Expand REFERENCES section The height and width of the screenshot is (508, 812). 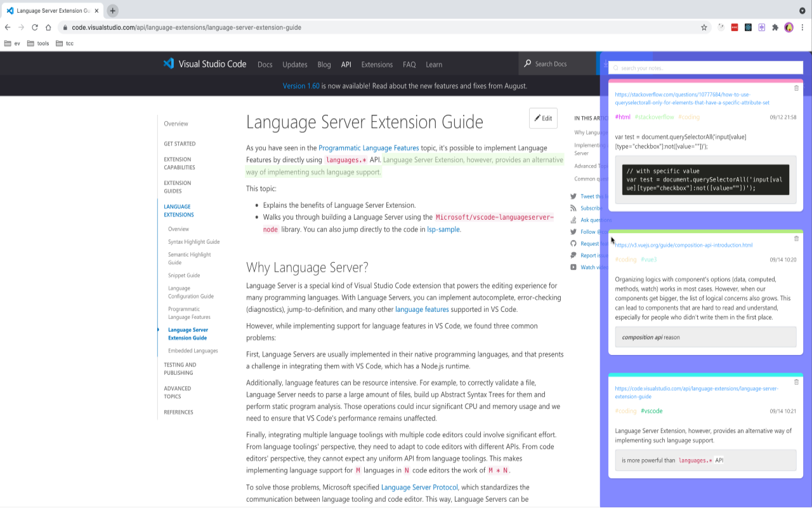(x=178, y=412)
